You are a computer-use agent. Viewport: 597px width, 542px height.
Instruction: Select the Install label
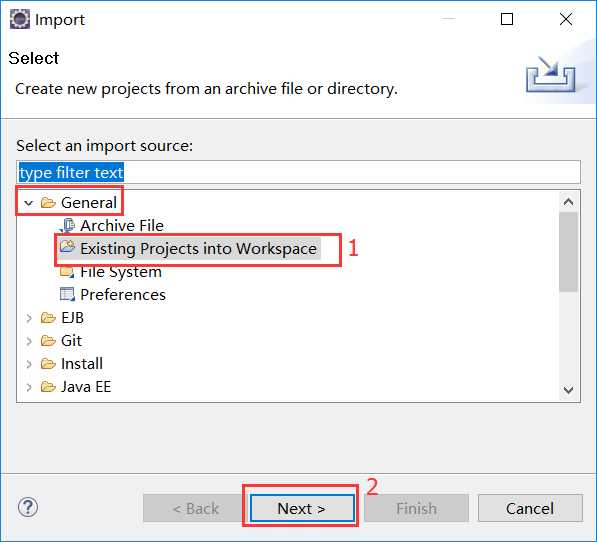82,364
